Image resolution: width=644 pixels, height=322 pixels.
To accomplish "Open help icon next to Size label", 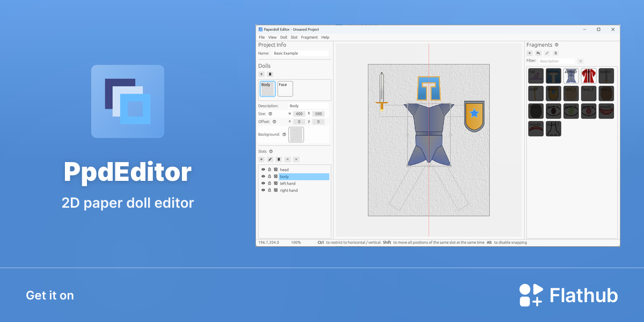I will 270,114.
